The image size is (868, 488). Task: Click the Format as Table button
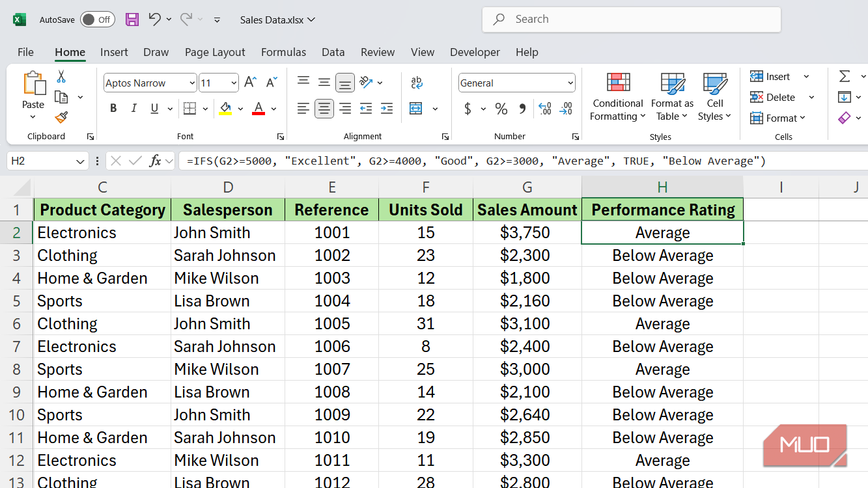click(x=672, y=98)
